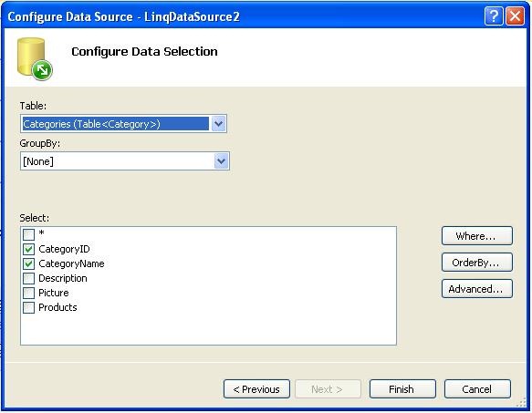Cancel the data source wizard
The height and width of the screenshot is (413, 532).
pyautogui.click(x=477, y=389)
